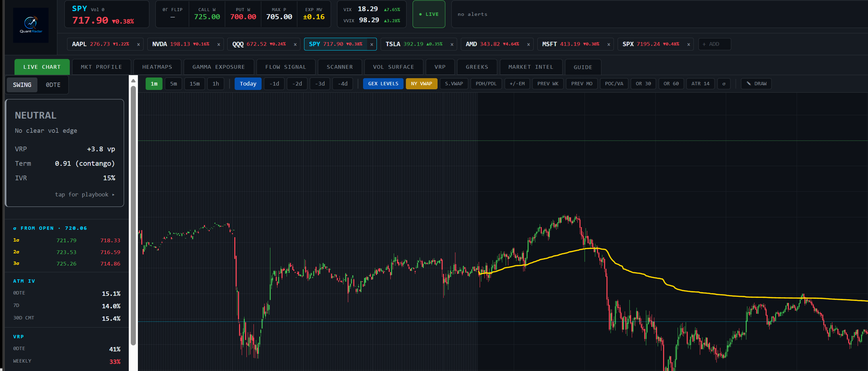The width and height of the screenshot is (868, 371).
Task: Open the FLOW SIGNAL tab
Action: tap(286, 67)
